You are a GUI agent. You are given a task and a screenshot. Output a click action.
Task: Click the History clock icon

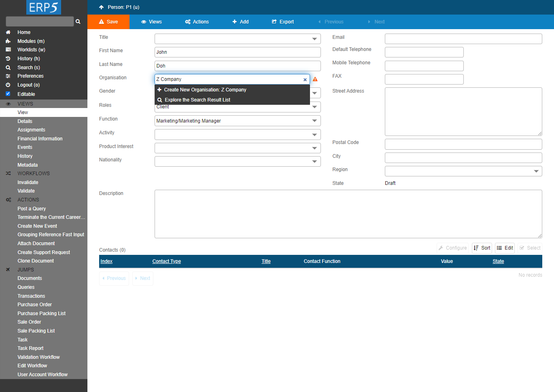pyautogui.click(x=8, y=59)
